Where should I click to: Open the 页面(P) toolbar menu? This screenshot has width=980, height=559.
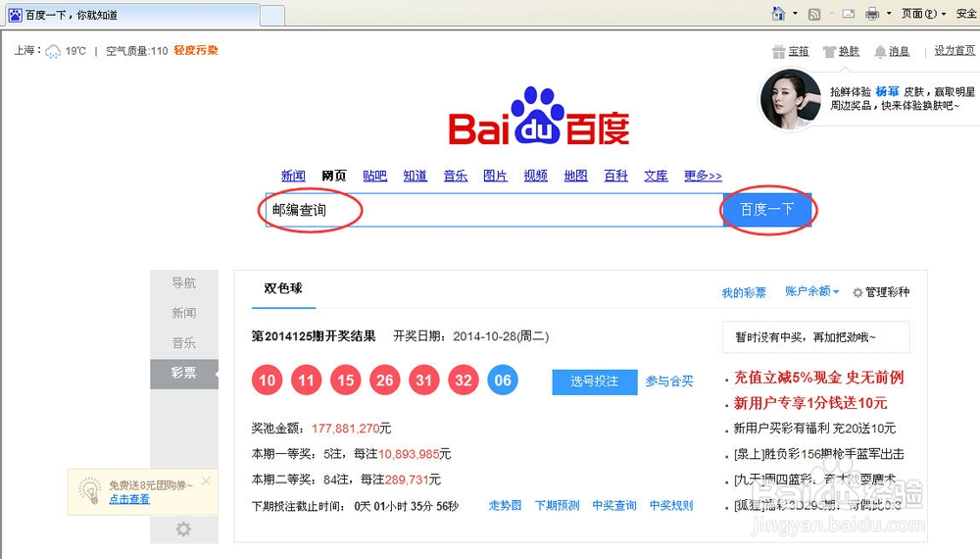(923, 13)
